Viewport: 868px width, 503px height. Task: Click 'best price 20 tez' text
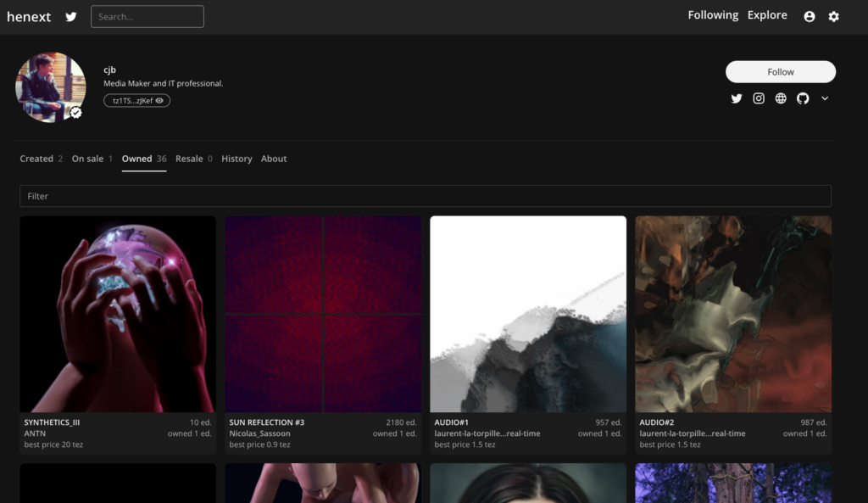[53, 444]
